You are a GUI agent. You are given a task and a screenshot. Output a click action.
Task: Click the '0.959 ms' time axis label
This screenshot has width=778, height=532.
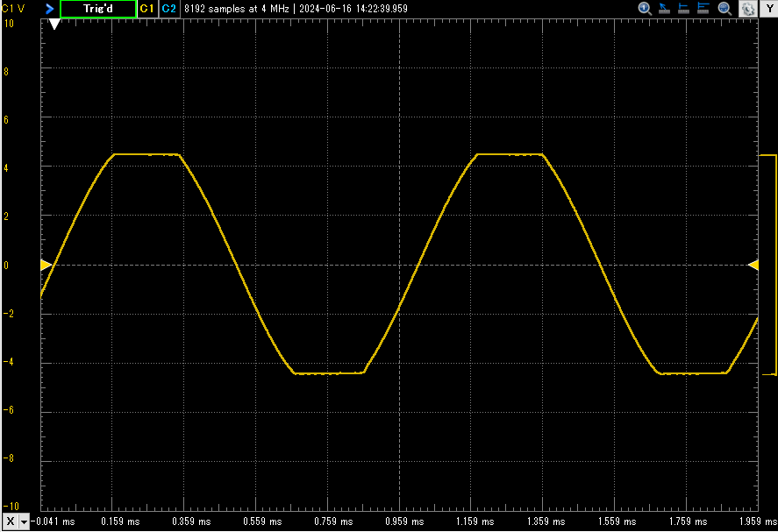click(404, 521)
